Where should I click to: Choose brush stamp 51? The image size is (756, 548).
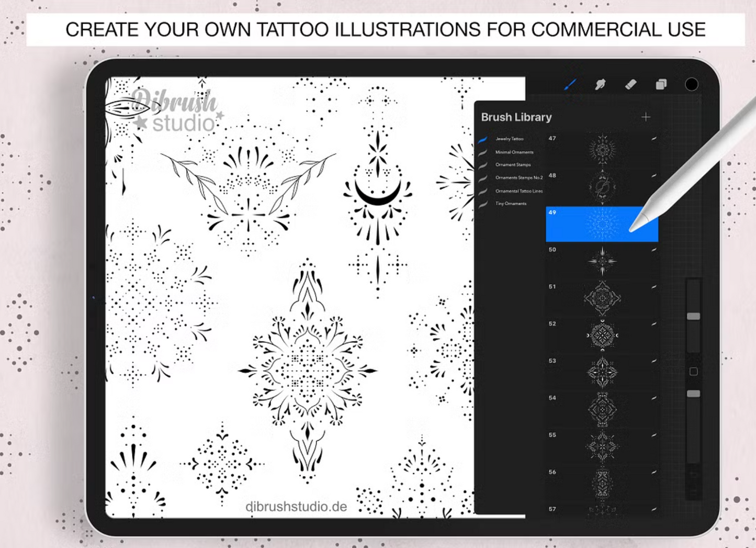coord(602,298)
